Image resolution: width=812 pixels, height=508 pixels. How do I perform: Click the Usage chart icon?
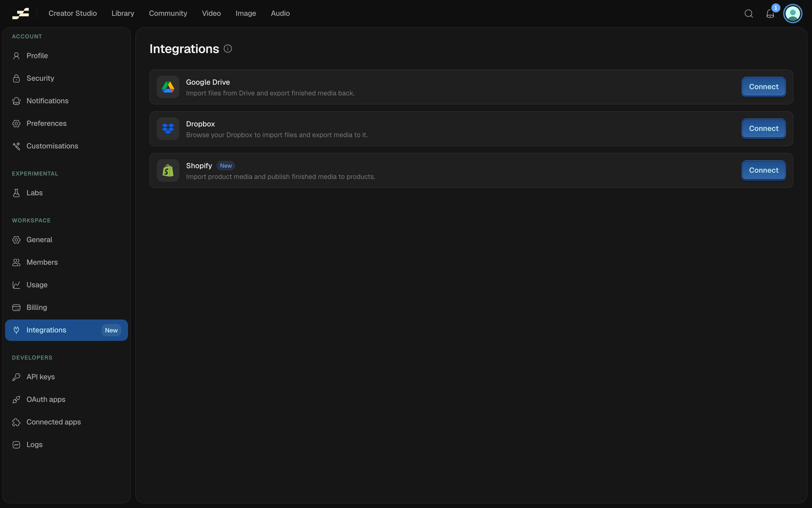pyautogui.click(x=16, y=285)
